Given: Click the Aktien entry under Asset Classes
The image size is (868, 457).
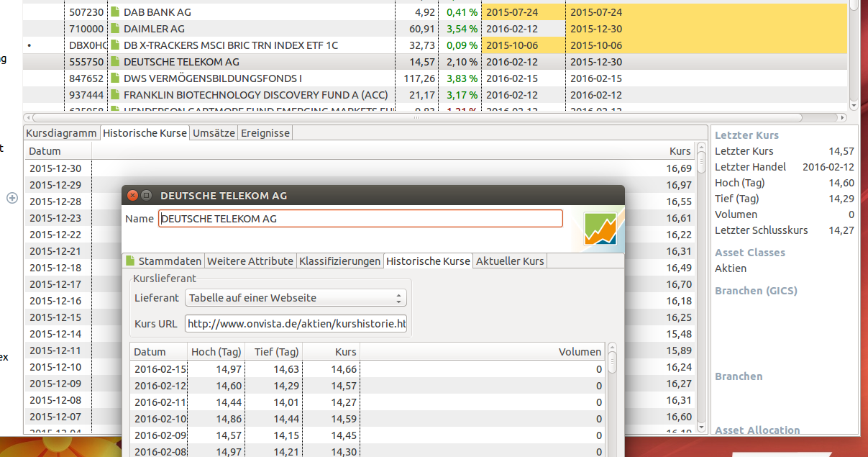Looking at the screenshot, I should (x=731, y=268).
